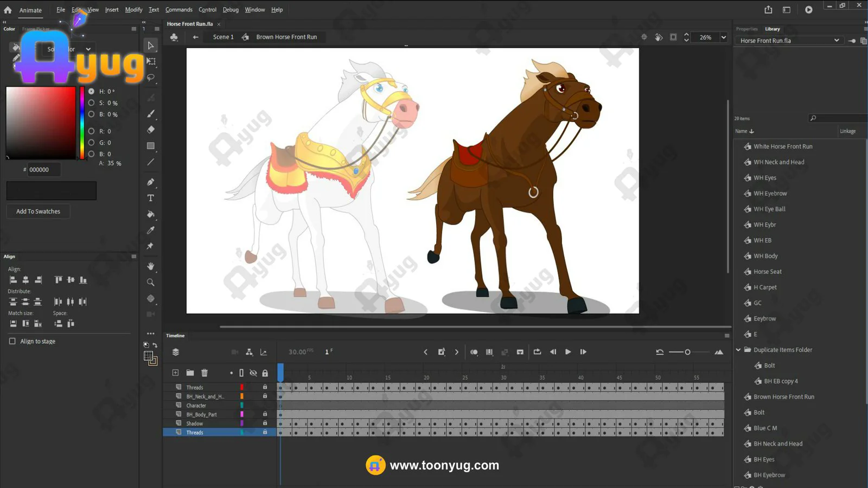Click inside the color gradient picker
The height and width of the screenshot is (488, 868).
tap(41, 123)
